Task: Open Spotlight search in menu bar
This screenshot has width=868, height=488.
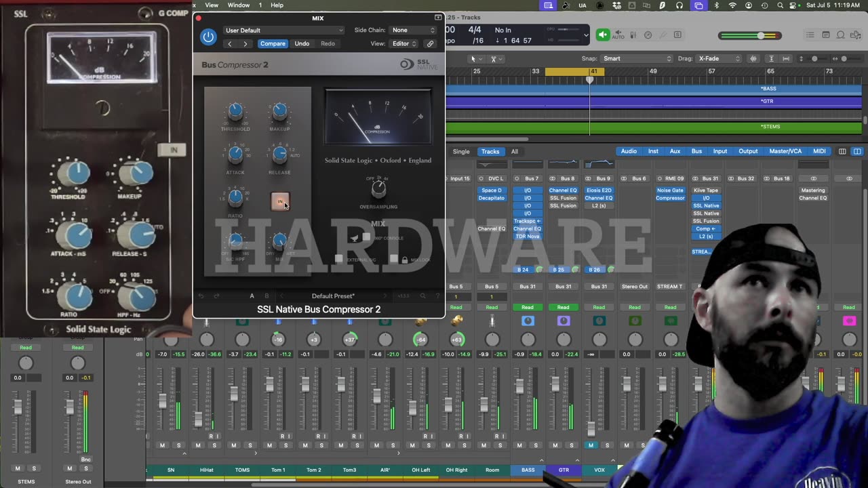Action: [781, 5]
